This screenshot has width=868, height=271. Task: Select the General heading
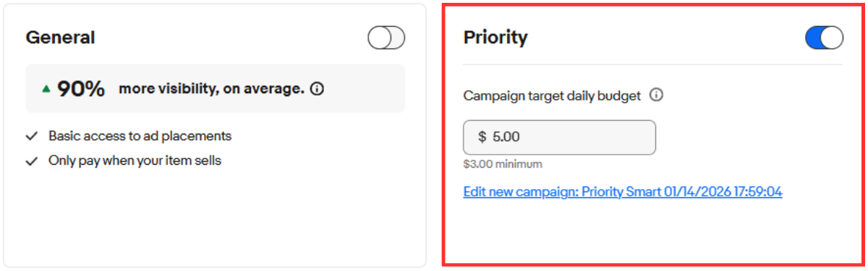point(60,37)
